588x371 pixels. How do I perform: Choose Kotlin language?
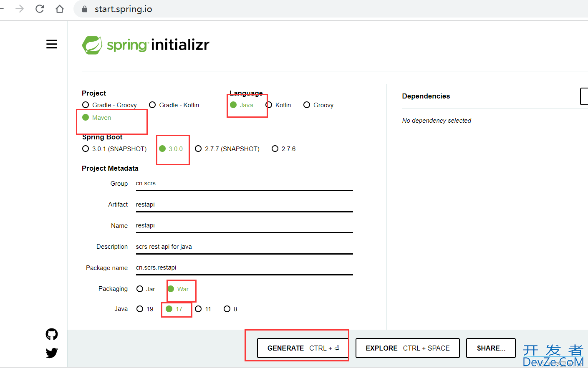tap(278, 105)
